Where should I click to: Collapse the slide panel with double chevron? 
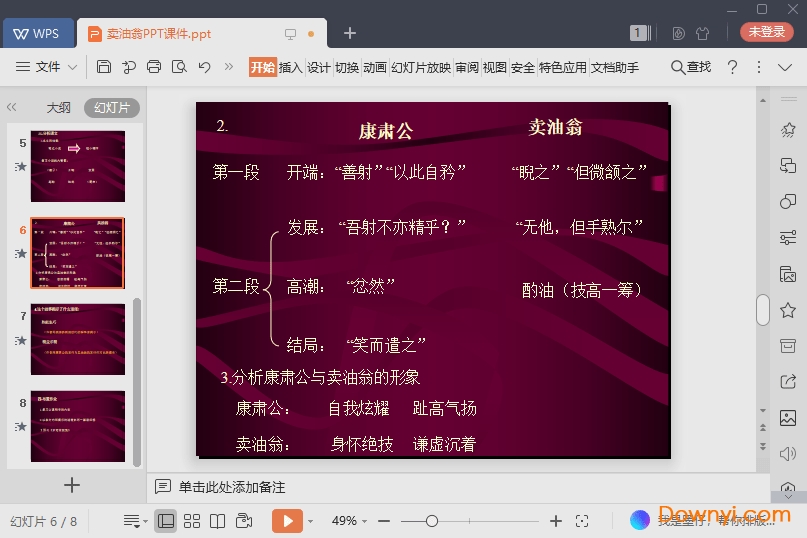pyautogui.click(x=12, y=107)
